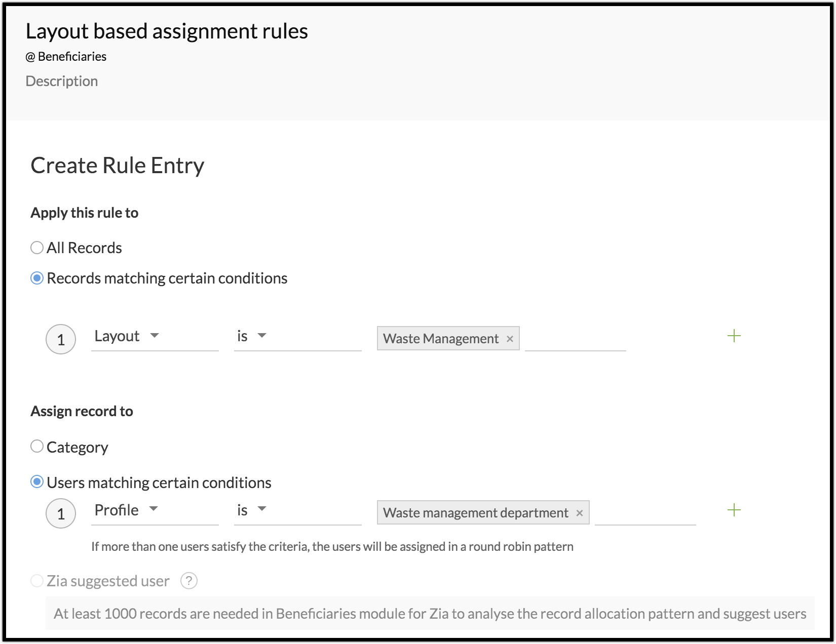The image size is (836, 644).
Task: Select the All Records radio option
Action: [x=37, y=248]
